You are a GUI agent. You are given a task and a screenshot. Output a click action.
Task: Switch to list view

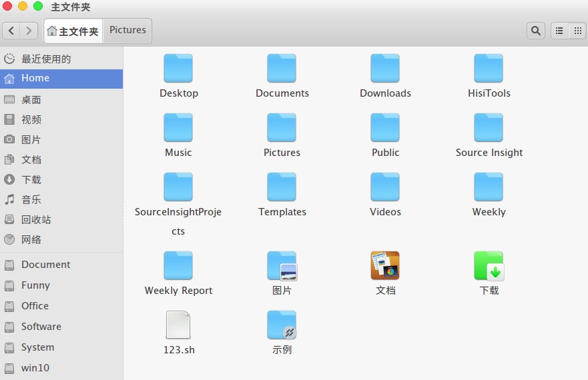559,31
